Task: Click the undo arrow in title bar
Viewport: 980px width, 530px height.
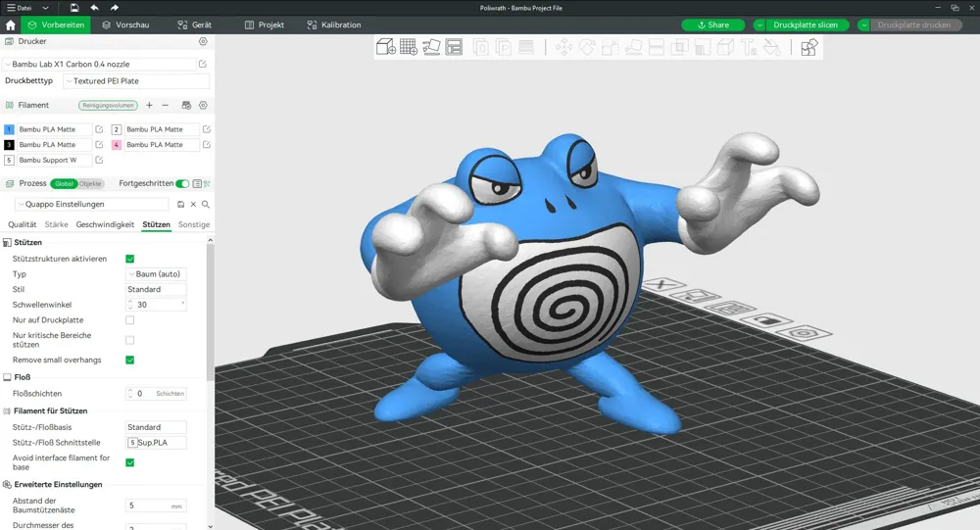Action: pos(94,8)
